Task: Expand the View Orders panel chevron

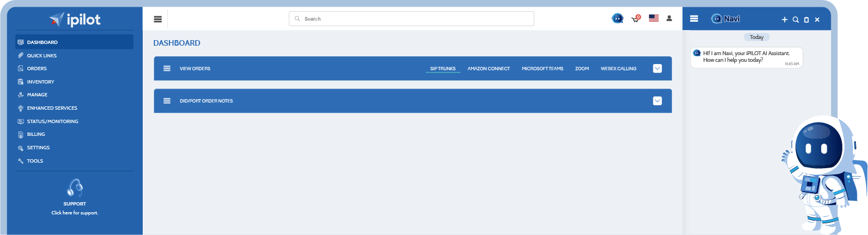Action: [x=657, y=68]
